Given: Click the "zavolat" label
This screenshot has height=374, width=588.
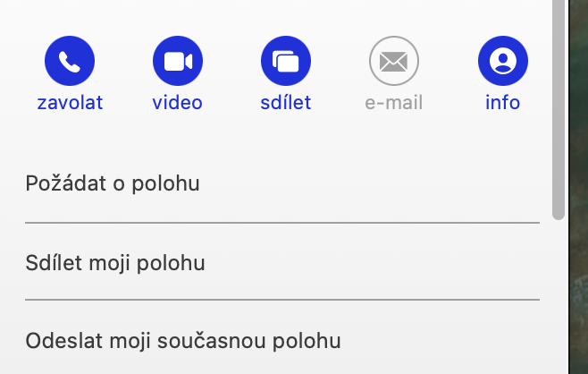Looking at the screenshot, I should point(70,103).
